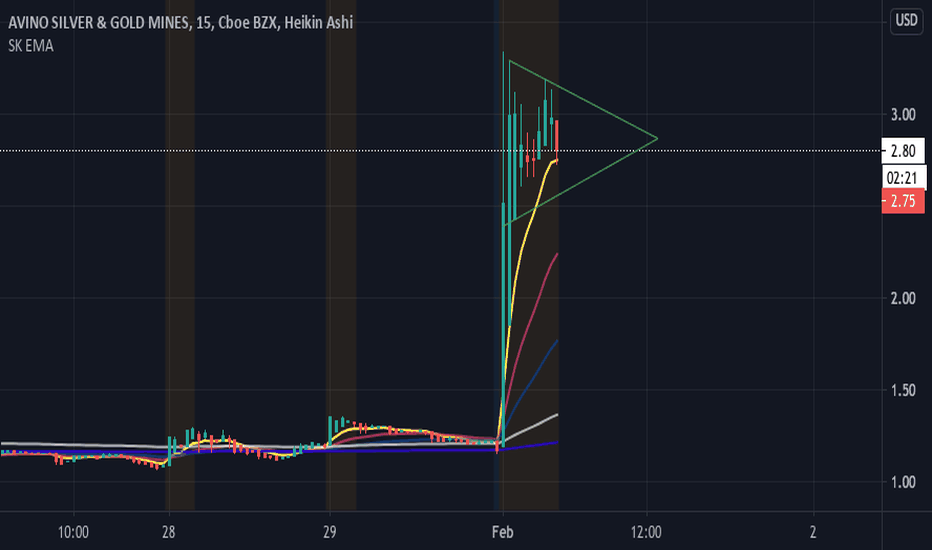Click the 2.00 price axis label
Image resolution: width=932 pixels, height=550 pixels.
coord(903,298)
